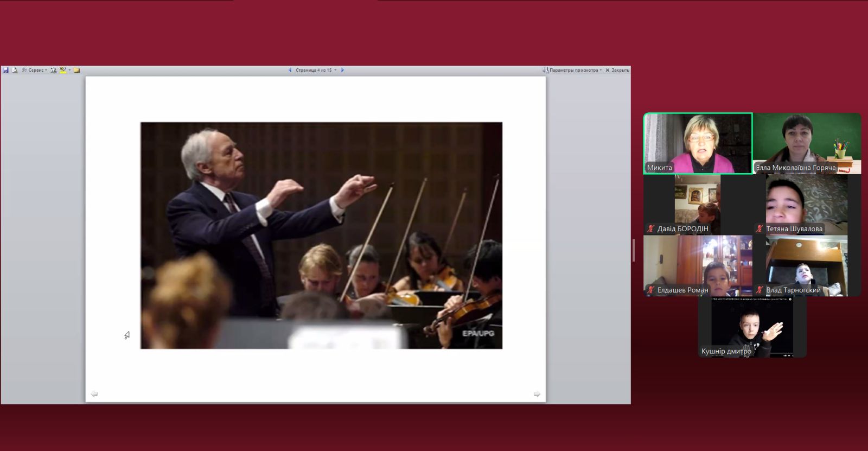Open the Страница 4 из 15 page dropdown
868x451 pixels.
coord(316,70)
